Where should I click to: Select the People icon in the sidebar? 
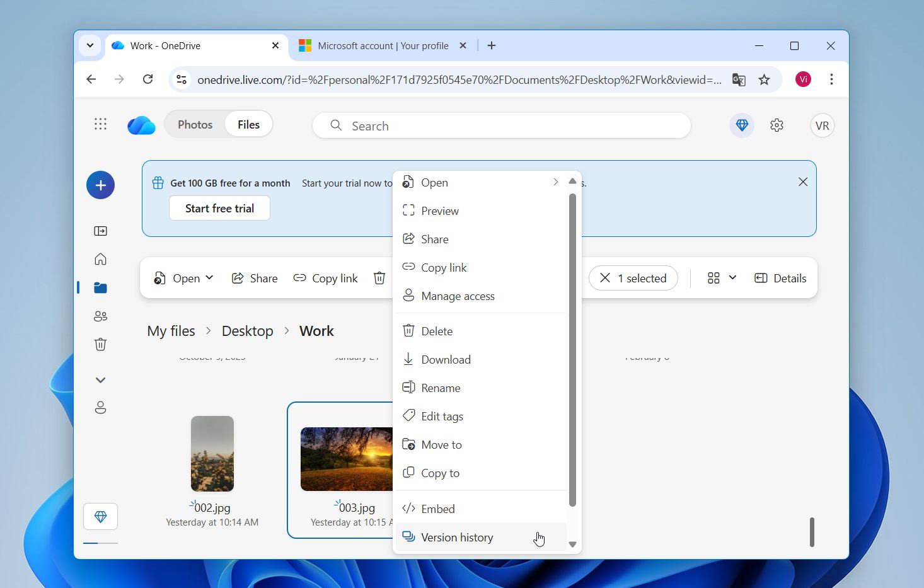(x=100, y=316)
